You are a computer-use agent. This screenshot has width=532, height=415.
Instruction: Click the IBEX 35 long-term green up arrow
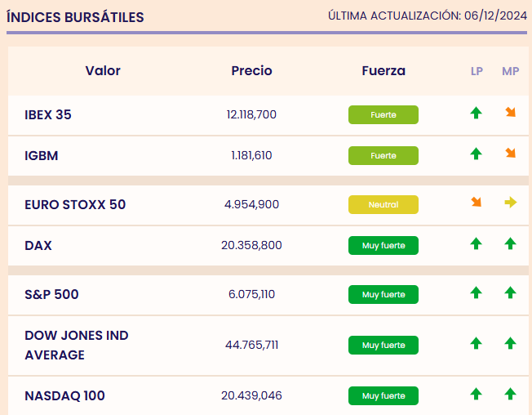477,114
